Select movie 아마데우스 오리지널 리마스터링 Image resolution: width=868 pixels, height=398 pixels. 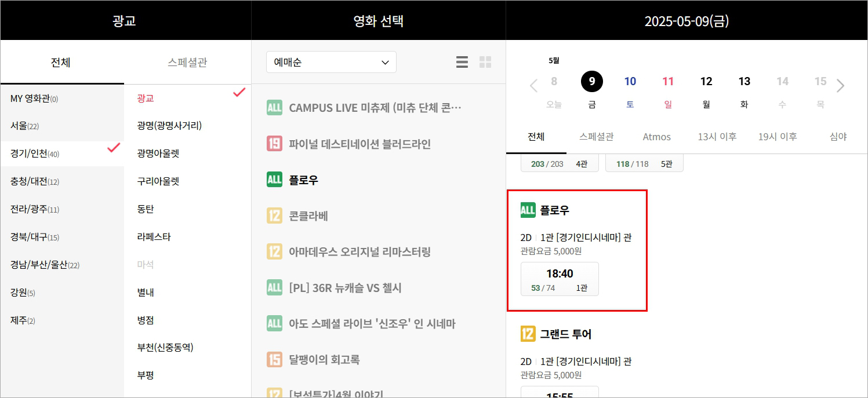click(360, 252)
